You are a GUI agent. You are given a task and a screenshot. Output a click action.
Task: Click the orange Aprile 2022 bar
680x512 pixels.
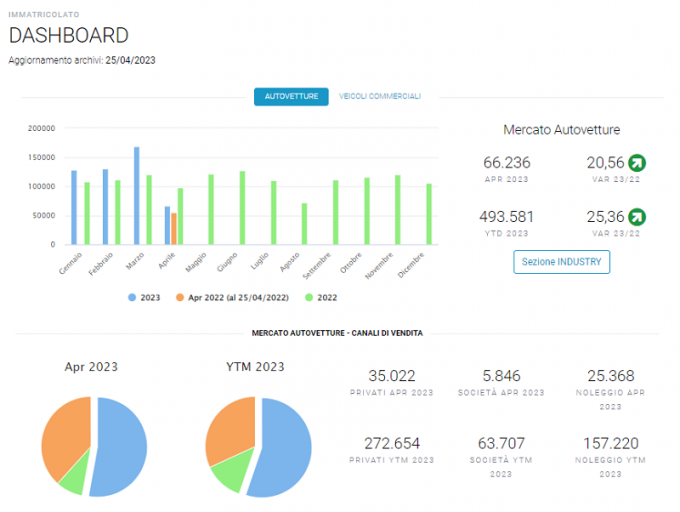coord(174,228)
